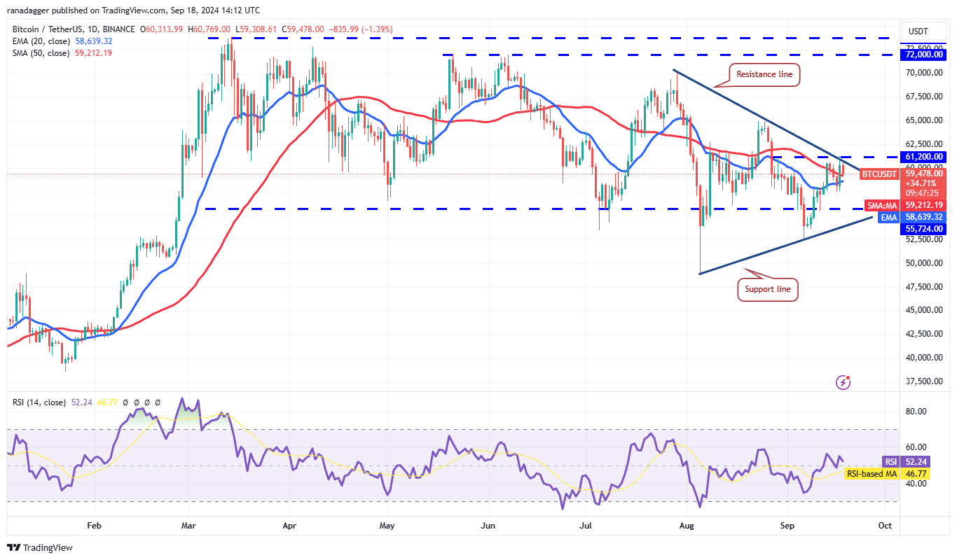The width and height of the screenshot is (957, 560).
Task: Click the 50,000.00 price axis label
Action: pyautogui.click(x=924, y=263)
